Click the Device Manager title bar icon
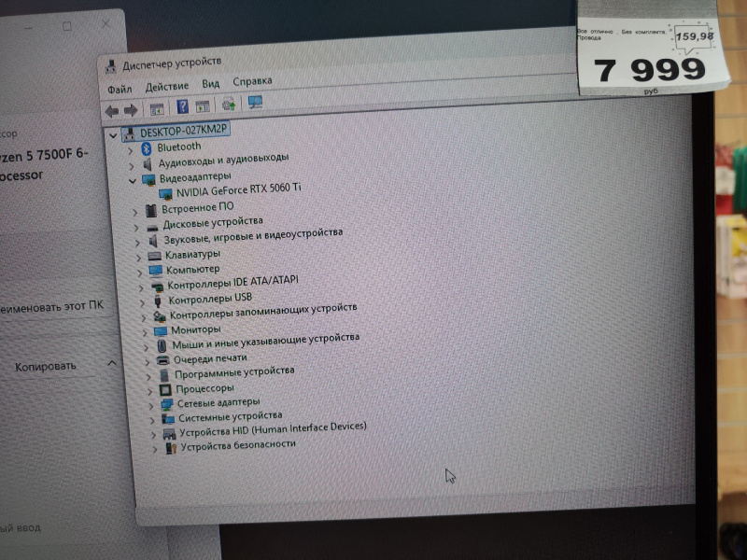 pyautogui.click(x=110, y=67)
